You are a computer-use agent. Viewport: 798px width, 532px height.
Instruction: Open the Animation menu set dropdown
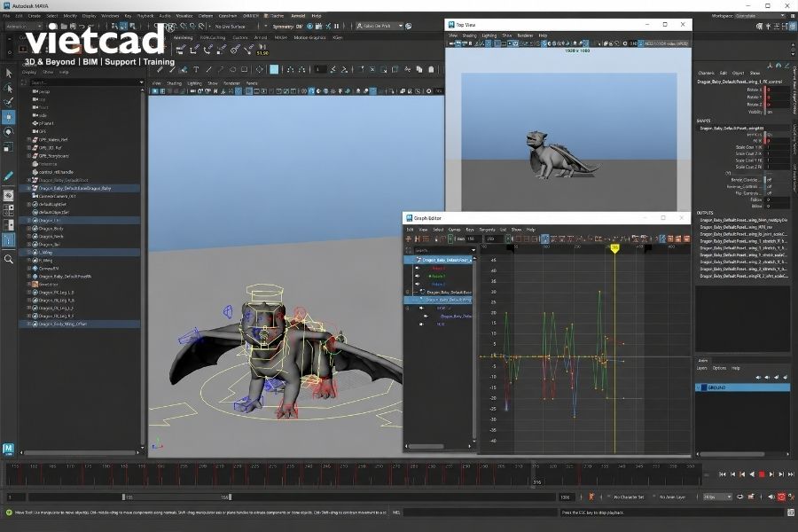pyautogui.click(x=23, y=26)
